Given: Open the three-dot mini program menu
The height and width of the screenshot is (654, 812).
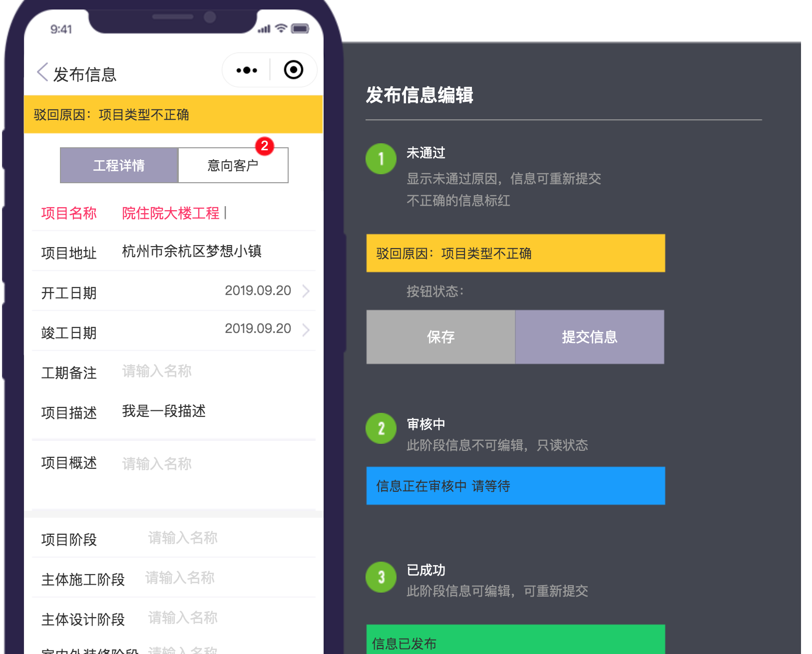Looking at the screenshot, I should (247, 70).
